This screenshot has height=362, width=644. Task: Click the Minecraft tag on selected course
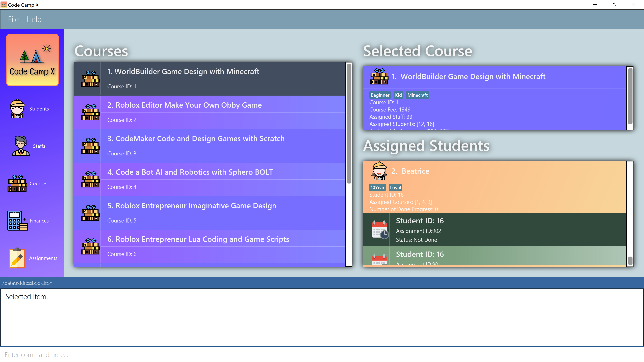coord(417,95)
